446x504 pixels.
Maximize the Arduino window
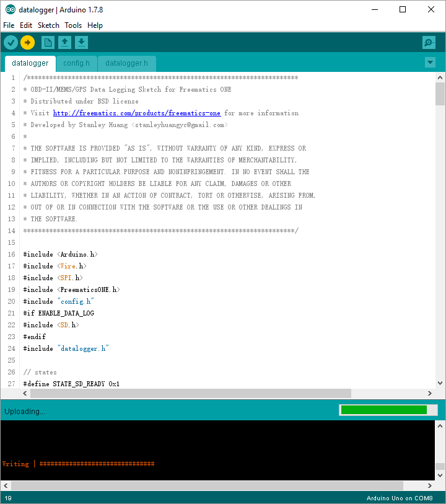pyautogui.click(x=403, y=10)
